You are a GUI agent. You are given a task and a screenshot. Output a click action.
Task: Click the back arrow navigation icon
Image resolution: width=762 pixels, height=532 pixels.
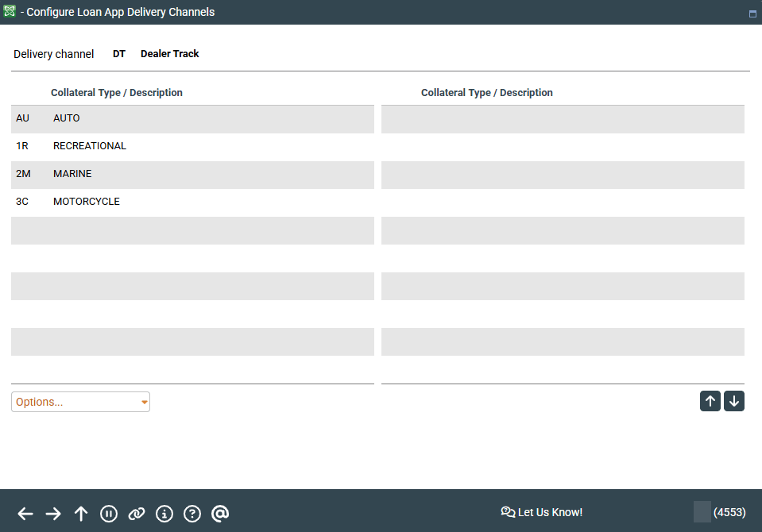pyautogui.click(x=25, y=514)
